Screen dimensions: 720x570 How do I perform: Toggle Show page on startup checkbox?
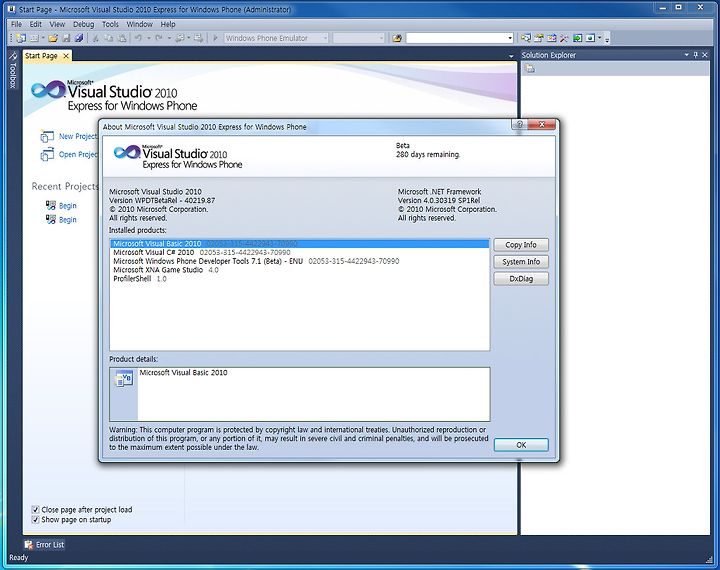35,519
